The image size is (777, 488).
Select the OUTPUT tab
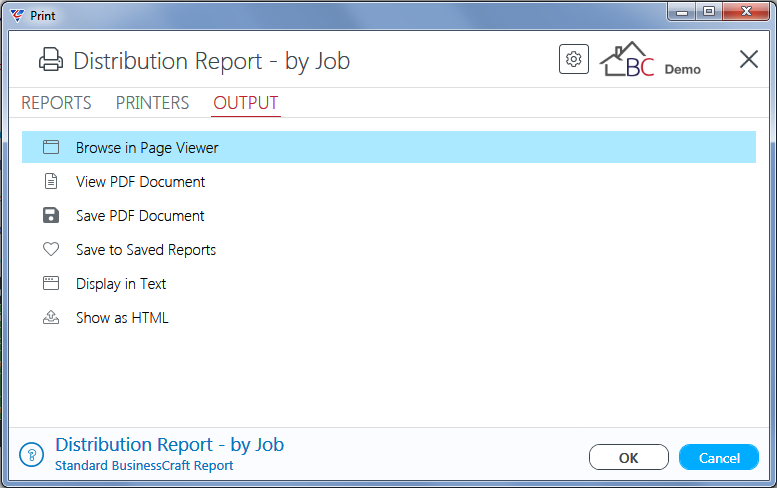coord(246,103)
